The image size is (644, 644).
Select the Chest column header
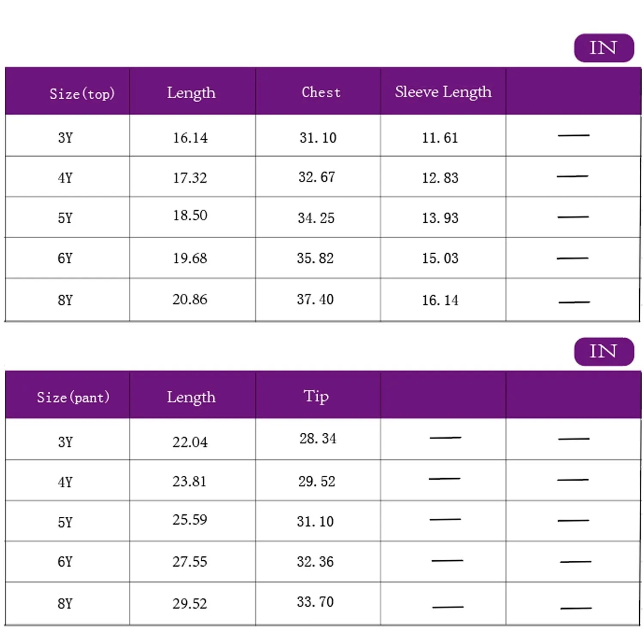[x=321, y=92]
